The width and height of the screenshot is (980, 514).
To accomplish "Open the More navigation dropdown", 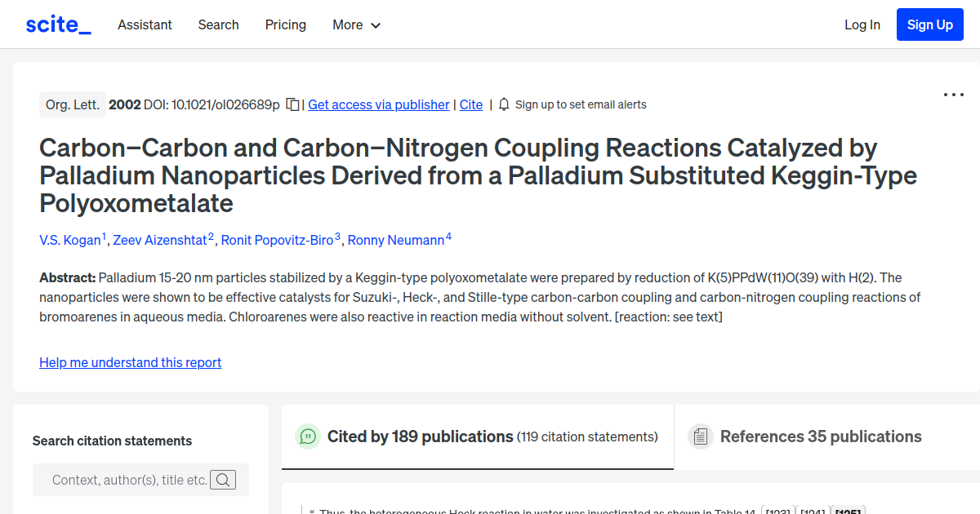I will [356, 24].
